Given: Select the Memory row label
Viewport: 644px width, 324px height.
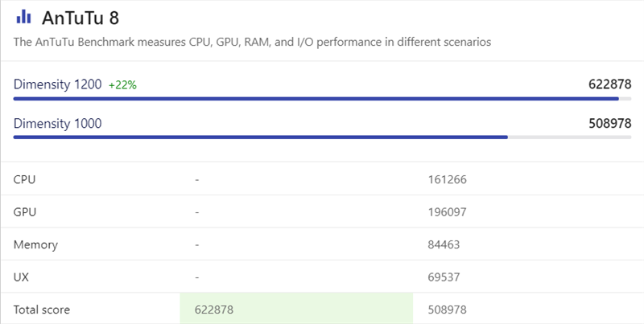Looking at the screenshot, I should [35, 244].
